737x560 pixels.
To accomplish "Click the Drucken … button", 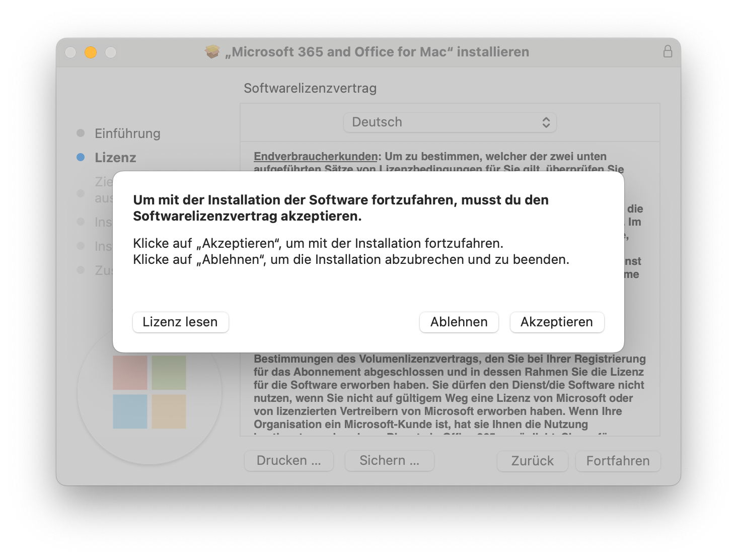I will pos(288,461).
